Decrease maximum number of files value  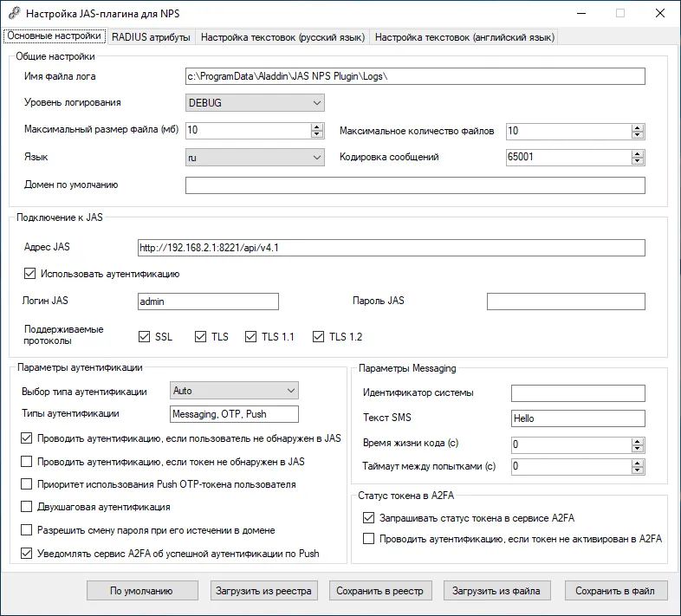637,135
